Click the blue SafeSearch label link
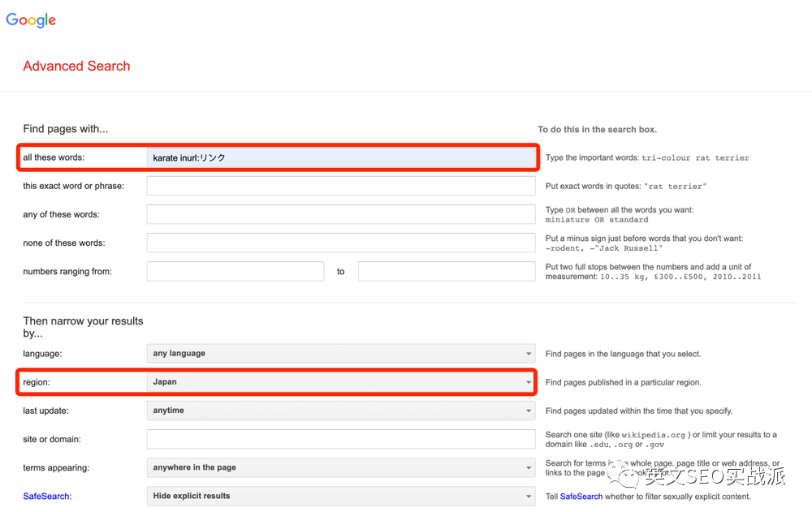 pyautogui.click(x=46, y=496)
